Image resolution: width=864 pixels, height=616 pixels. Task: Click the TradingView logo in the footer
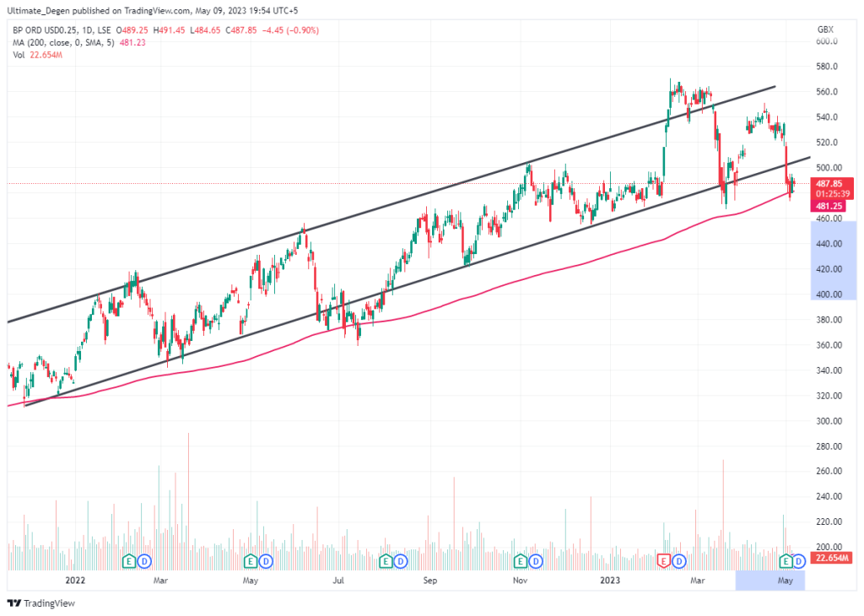coord(40,603)
